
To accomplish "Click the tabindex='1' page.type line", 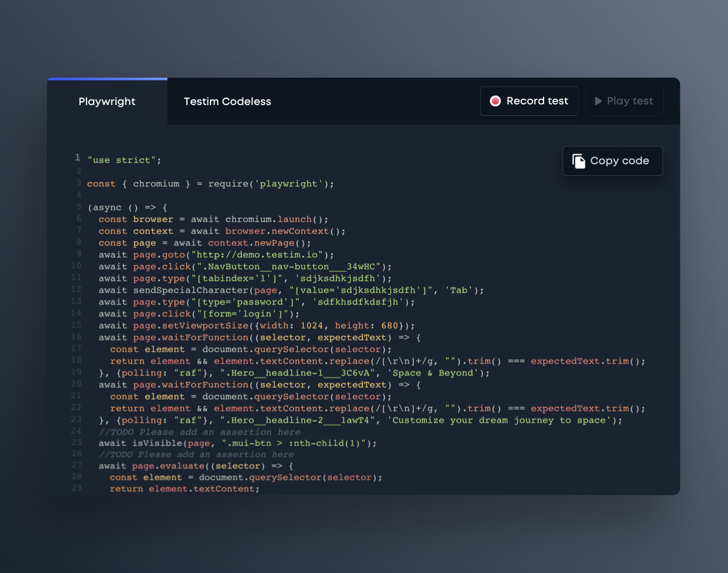I will [244, 279].
